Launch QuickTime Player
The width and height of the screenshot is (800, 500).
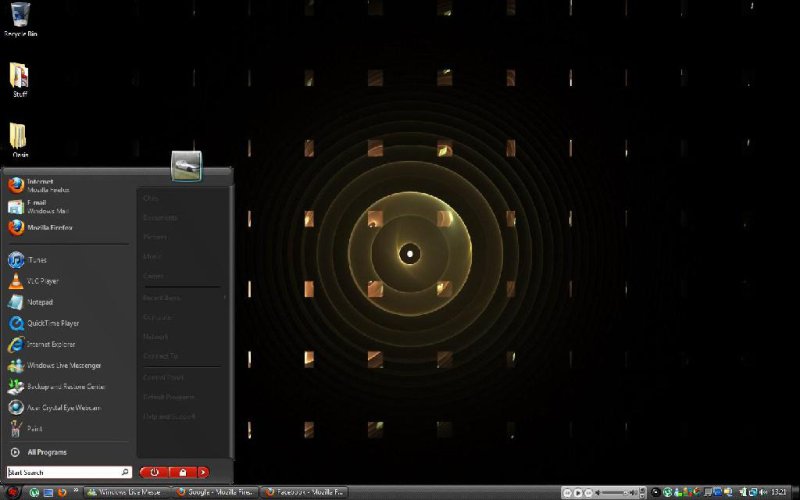pyautogui.click(x=52, y=323)
